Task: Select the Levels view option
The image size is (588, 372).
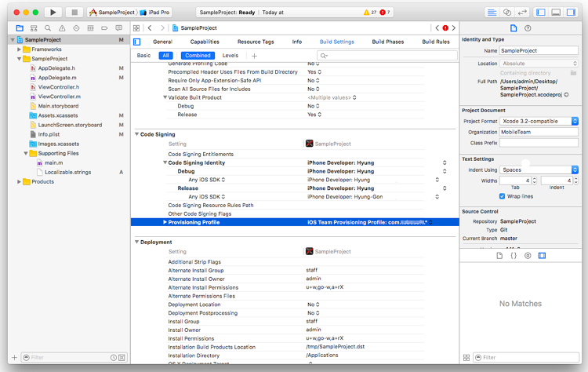Action: [230, 56]
